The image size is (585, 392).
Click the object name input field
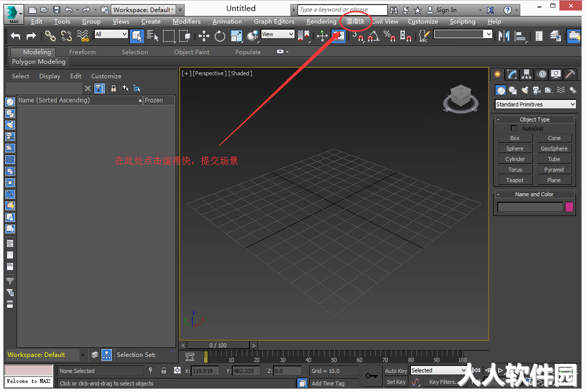[x=530, y=207]
